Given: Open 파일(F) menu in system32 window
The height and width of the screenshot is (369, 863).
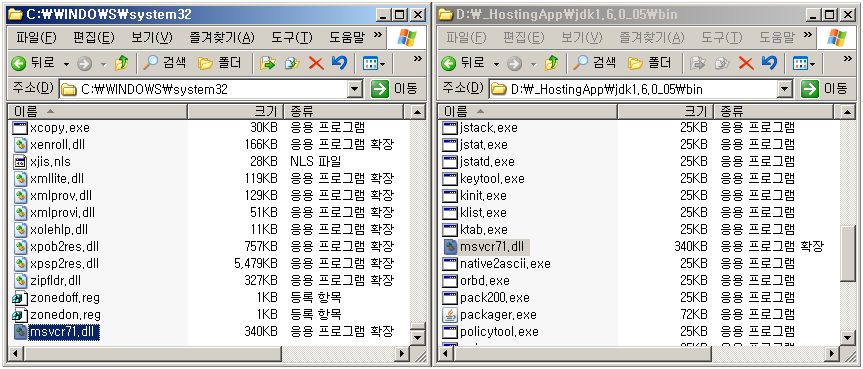Looking at the screenshot, I should [x=36, y=38].
